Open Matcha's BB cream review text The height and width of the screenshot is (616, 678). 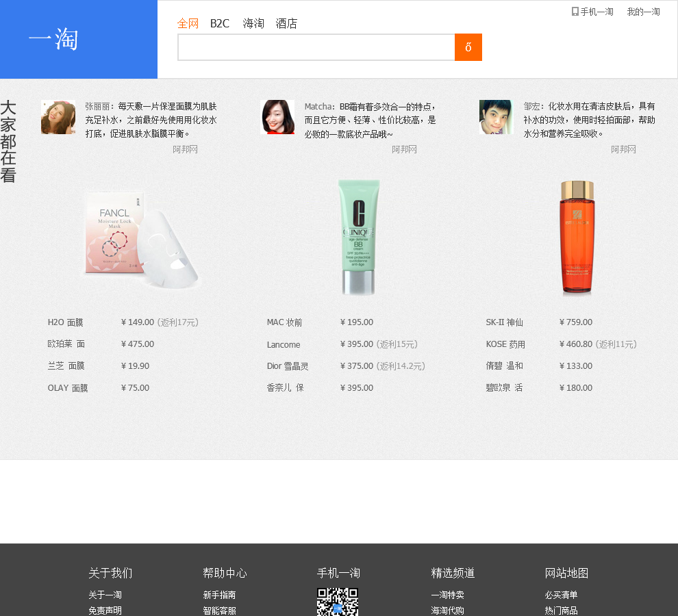tap(370, 120)
